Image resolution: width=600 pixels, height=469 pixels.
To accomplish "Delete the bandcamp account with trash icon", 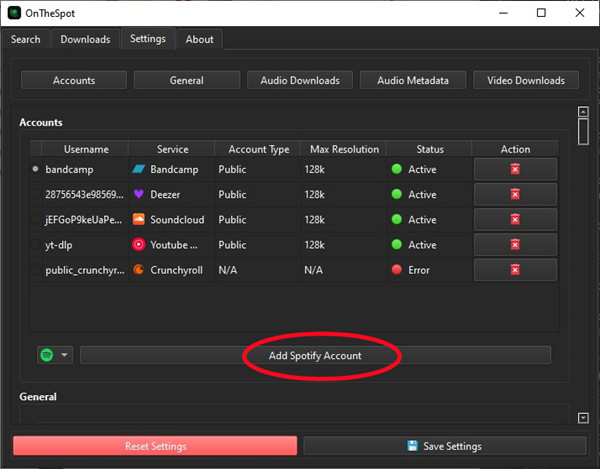I will click(515, 169).
